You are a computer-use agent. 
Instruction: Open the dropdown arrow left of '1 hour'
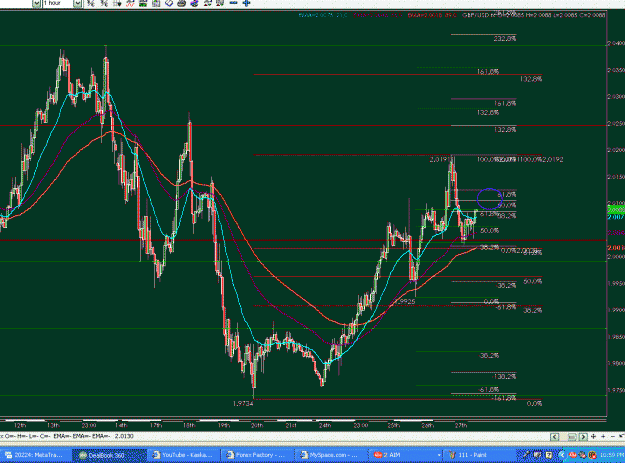tap(37, 3)
